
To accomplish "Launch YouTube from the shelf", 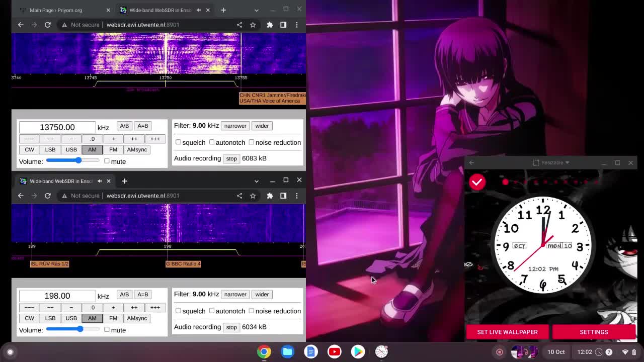I will (335, 351).
